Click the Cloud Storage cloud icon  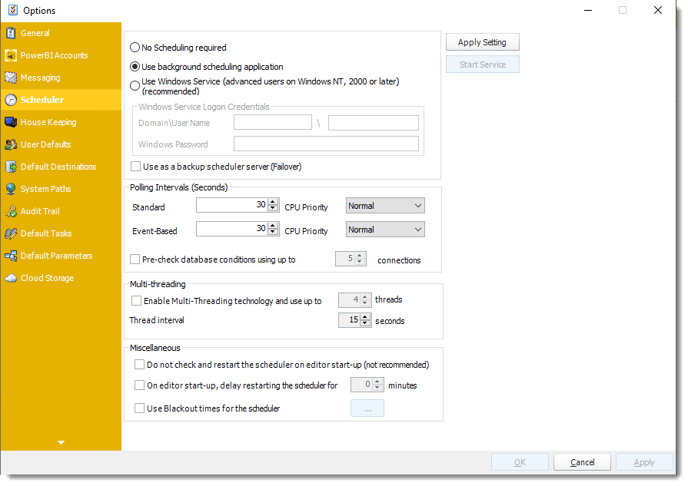11,278
